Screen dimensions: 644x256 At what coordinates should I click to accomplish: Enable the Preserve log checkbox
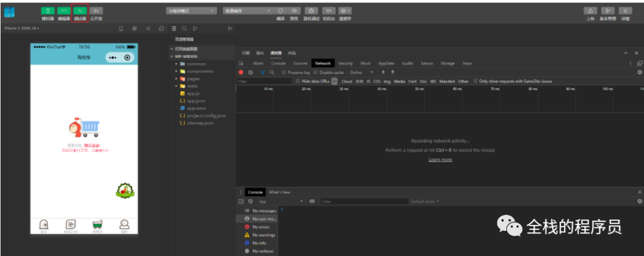pyautogui.click(x=284, y=72)
